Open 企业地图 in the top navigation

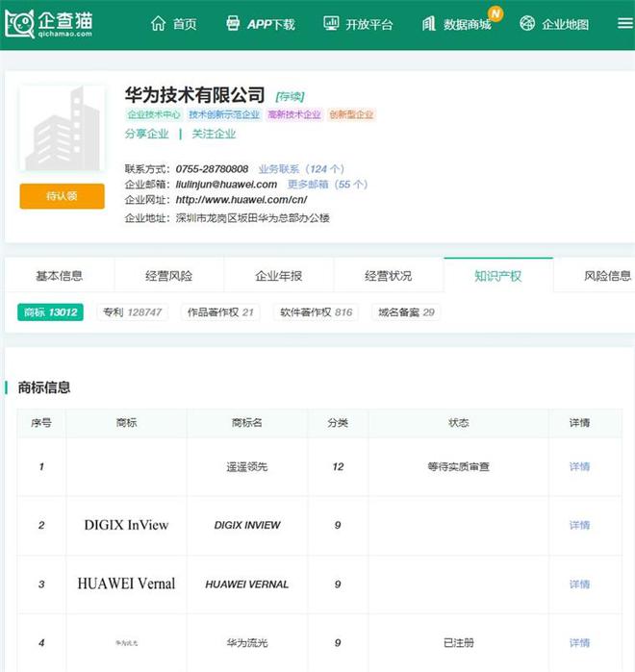point(565,24)
